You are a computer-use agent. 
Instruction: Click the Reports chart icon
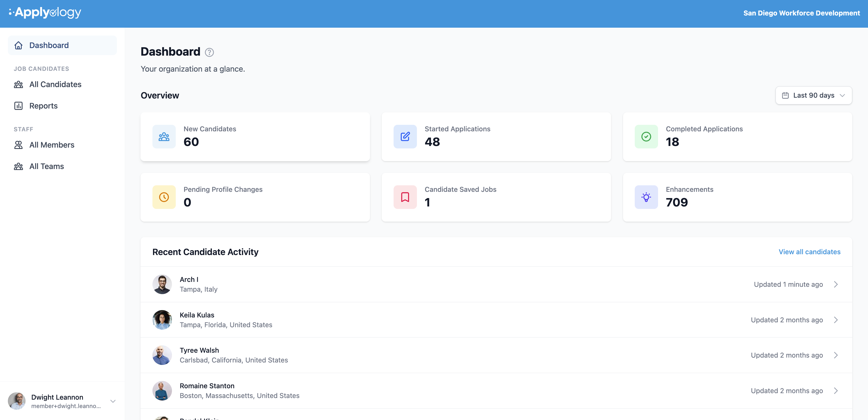point(18,106)
